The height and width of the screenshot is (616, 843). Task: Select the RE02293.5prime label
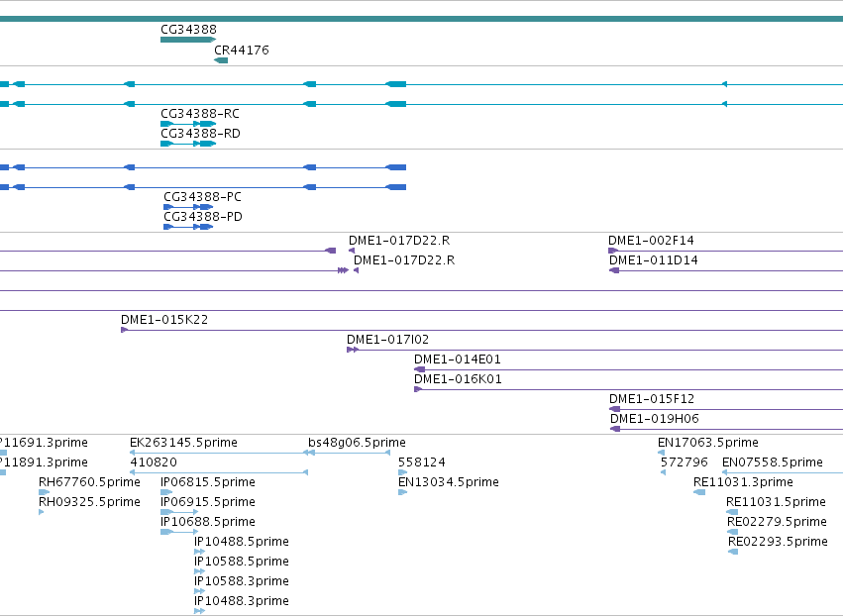[x=778, y=542]
